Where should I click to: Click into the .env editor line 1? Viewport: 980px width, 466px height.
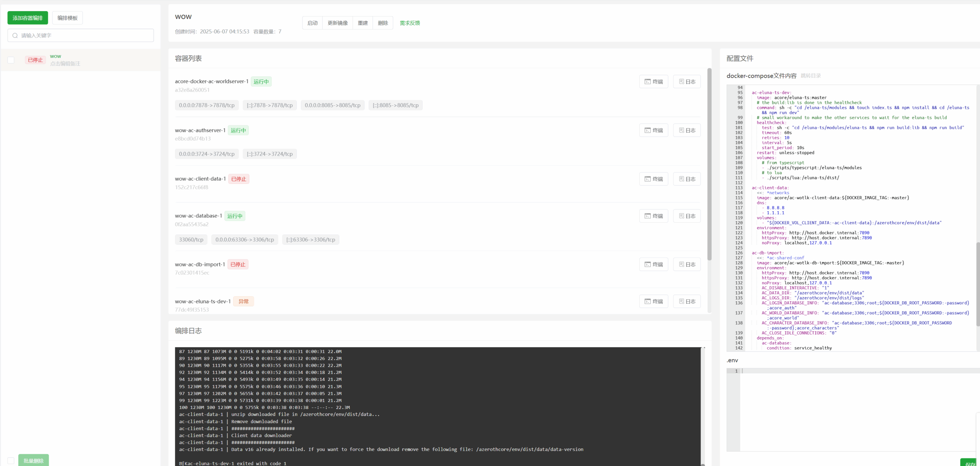[x=859, y=371]
